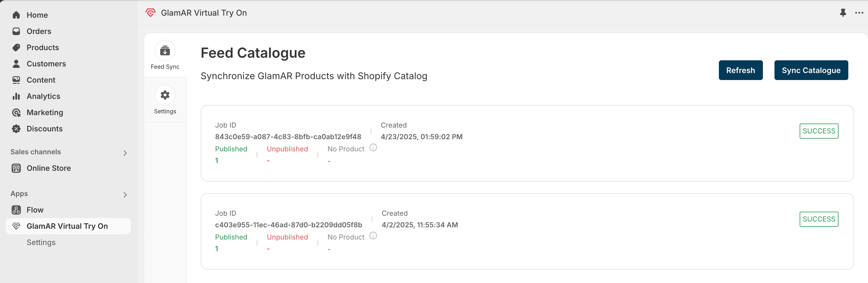The height and width of the screenshot is (283, 868).
Task: Click info icon beside first job's No Product
Action: point(373,148)
